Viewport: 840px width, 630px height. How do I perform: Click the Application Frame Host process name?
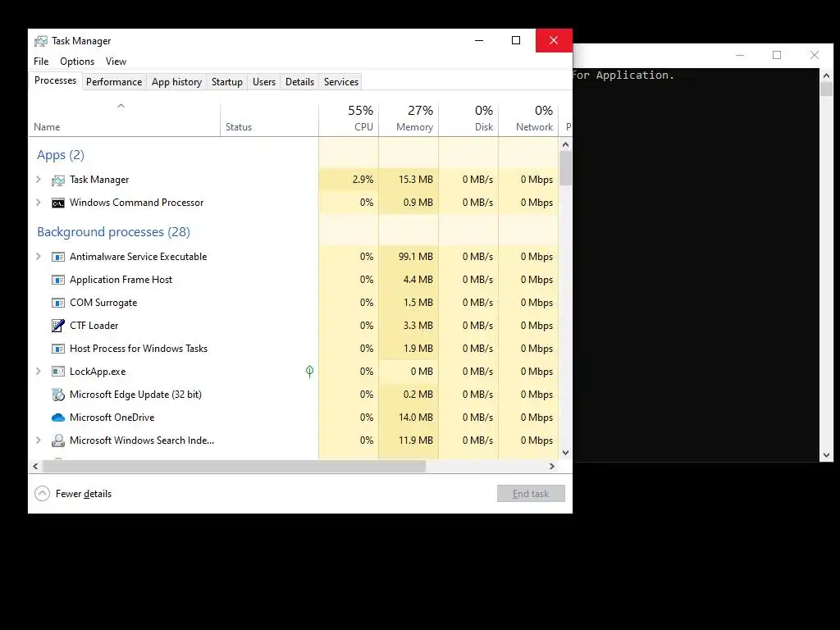tap(121, 280)
